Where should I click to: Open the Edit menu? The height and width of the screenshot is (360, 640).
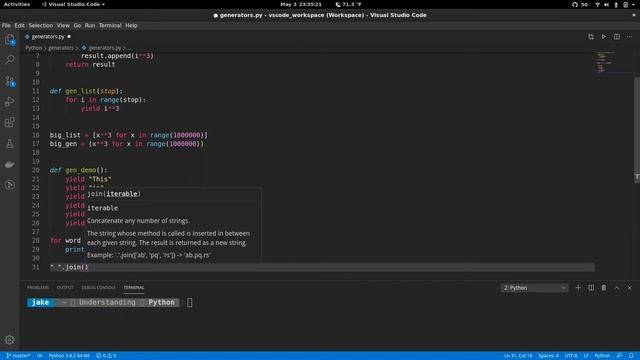click(x=20, y=25)
